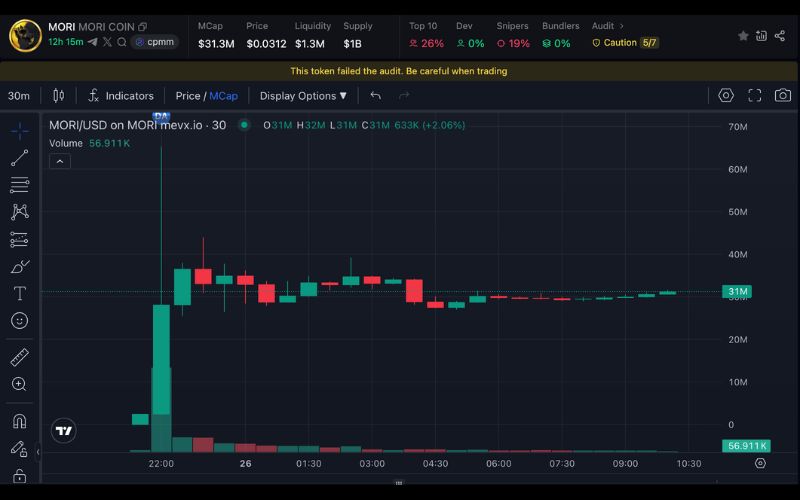This screenshot has height=500, width=800.
Task: Open chart settings hexagon icon
Action: [x=726, y=95]
